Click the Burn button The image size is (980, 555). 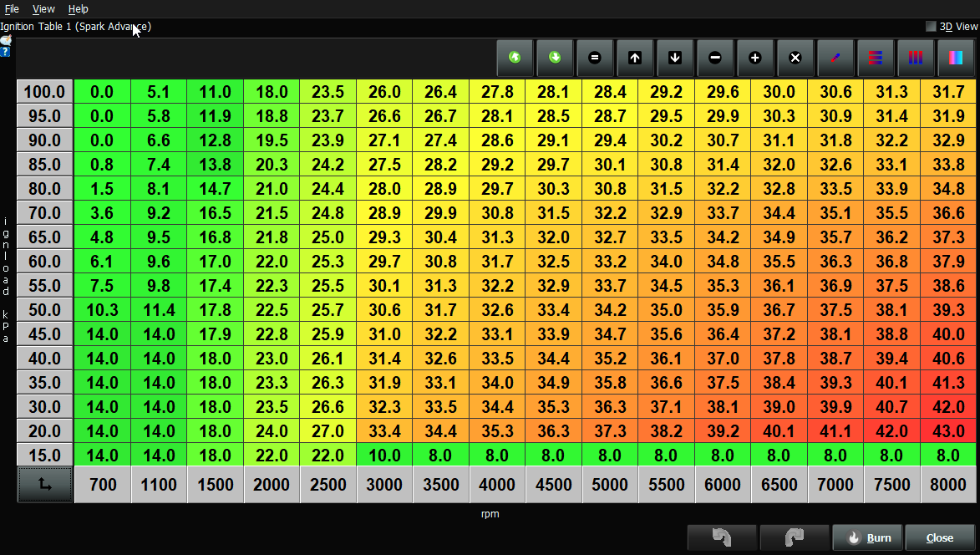[869, 537]
